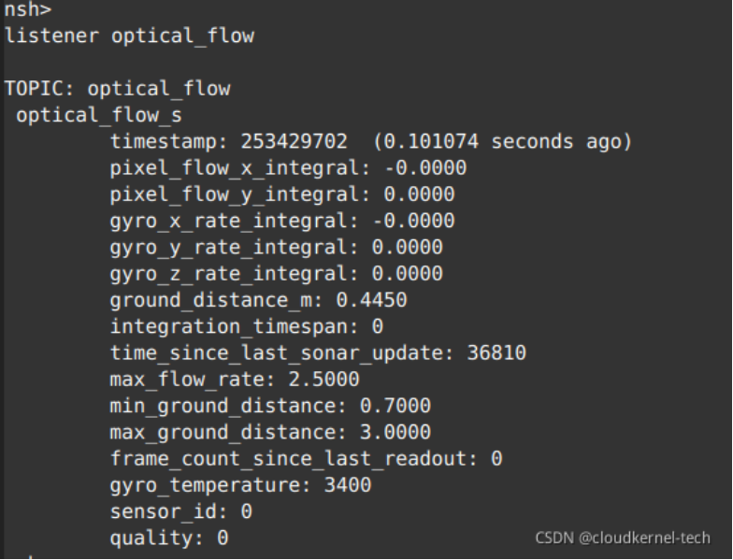The image size is (733, 560).
Task: Click the gyro_z_rate_integral line
Action: (x=277, y=274)
